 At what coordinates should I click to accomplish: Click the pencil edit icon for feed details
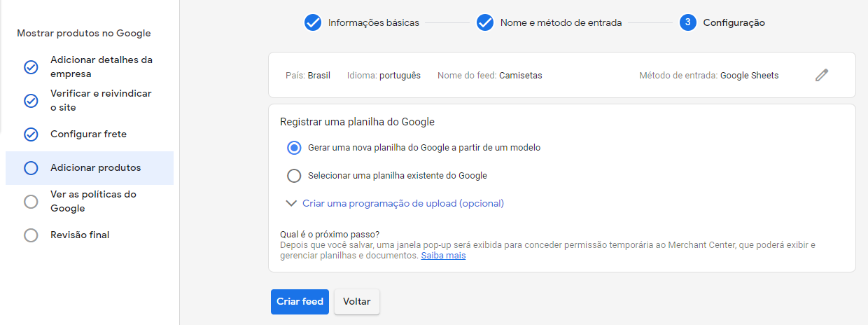tap(822, 75)
